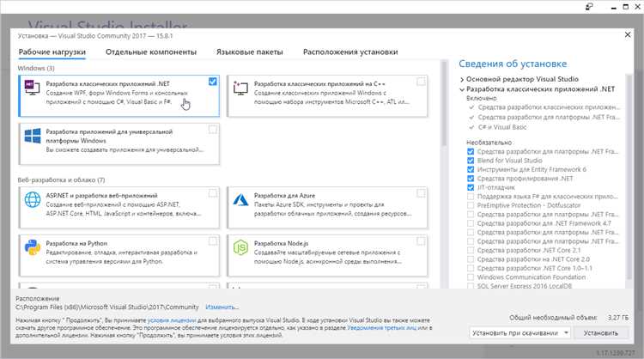Uncheck the .NET profiling tools option

(471, 179)
